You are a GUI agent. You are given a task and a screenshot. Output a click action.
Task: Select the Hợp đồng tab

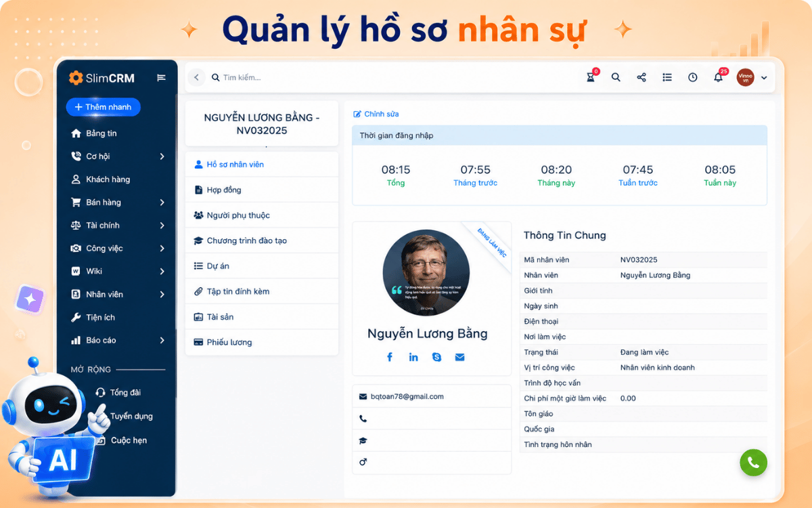coord(262,190)
